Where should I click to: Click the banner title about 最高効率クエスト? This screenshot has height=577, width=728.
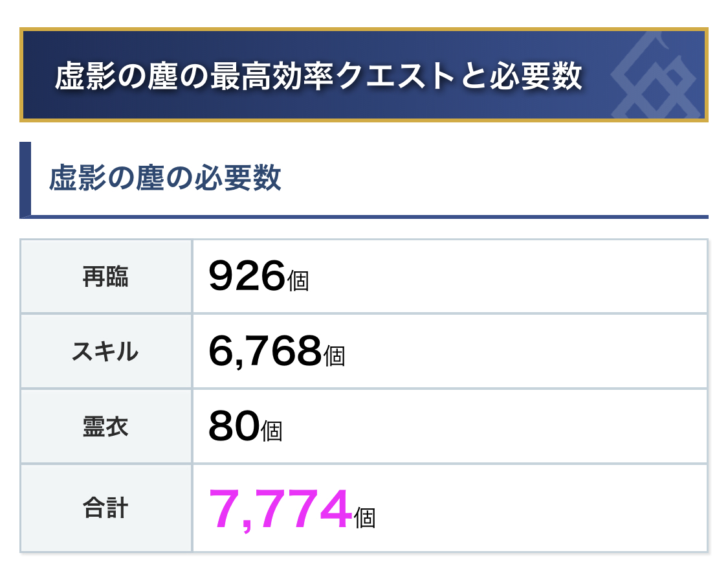pyautogui.click(x=318, y=76)
